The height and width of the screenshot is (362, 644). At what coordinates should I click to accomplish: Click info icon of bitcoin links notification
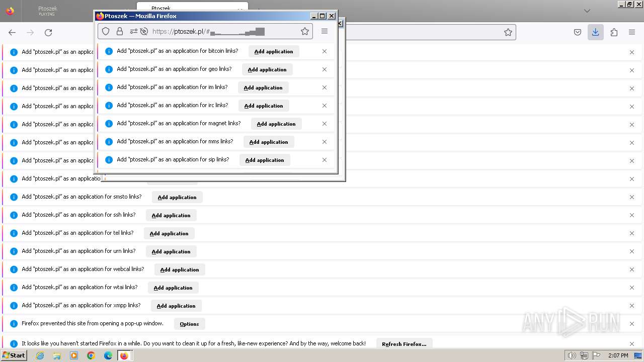pyautogui.click(x=109, y=51)
